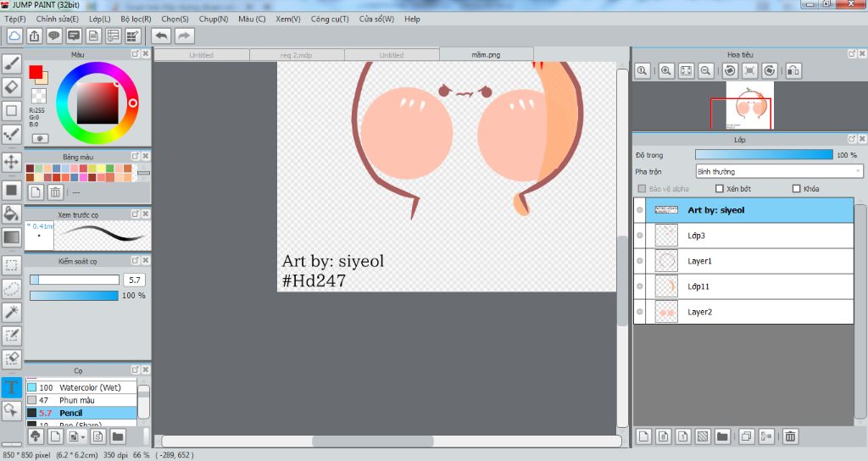The height and width of the screenshot is (461, 868).
Task: Open the Bộ lọc(R) menu
Action: click(136, 19)
